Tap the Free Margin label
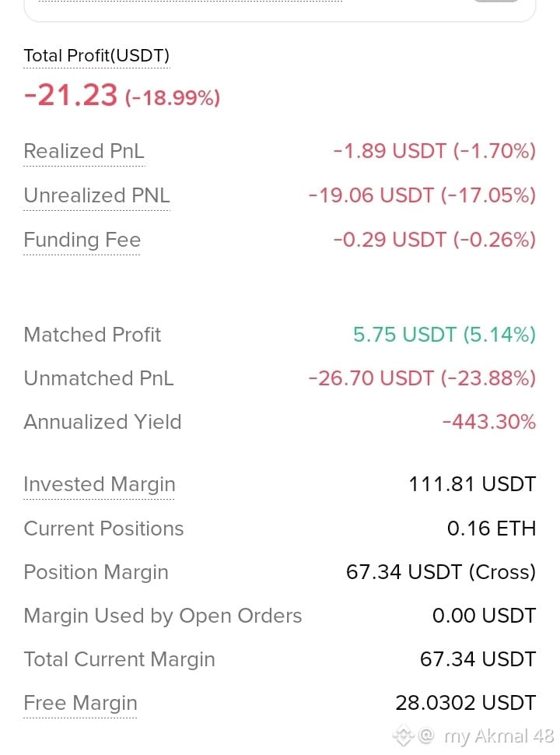This screenshot has width=560, height=755. [x=80, y=703]
